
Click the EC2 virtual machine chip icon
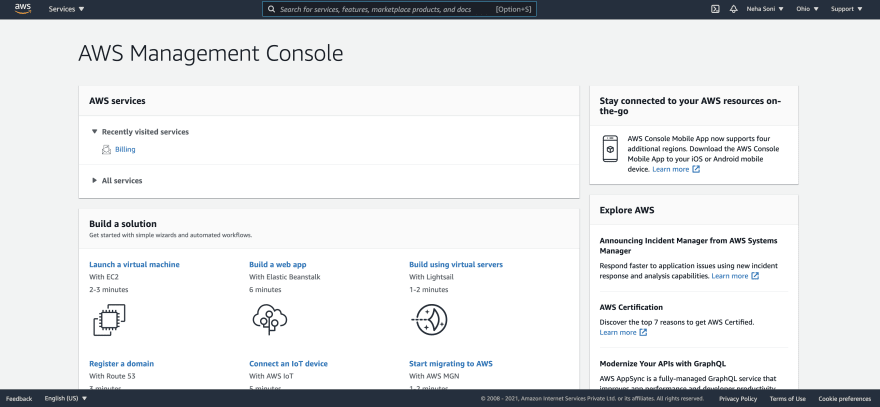[109, 320]
